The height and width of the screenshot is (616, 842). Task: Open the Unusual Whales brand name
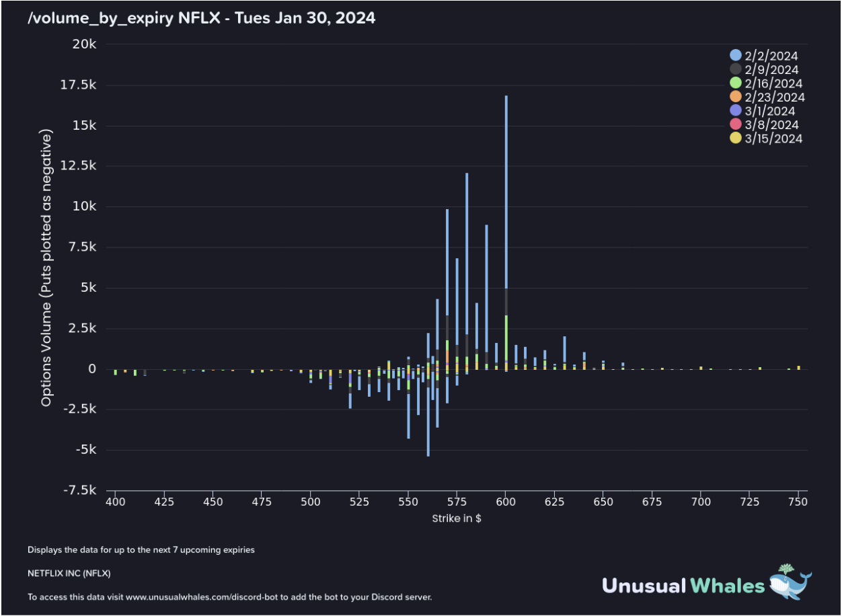click(683, 585)
